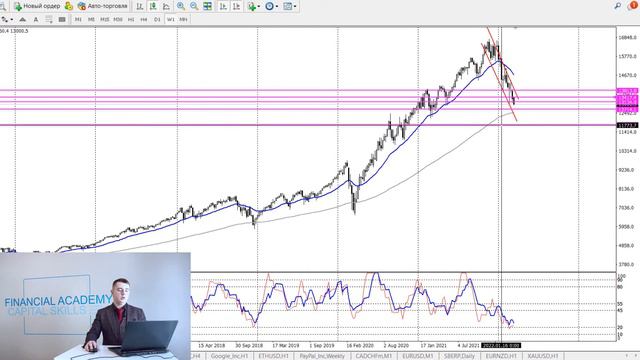Open the EURNZD,H1 chart tab
640x360 pixels.
click(x=501, y=356)
